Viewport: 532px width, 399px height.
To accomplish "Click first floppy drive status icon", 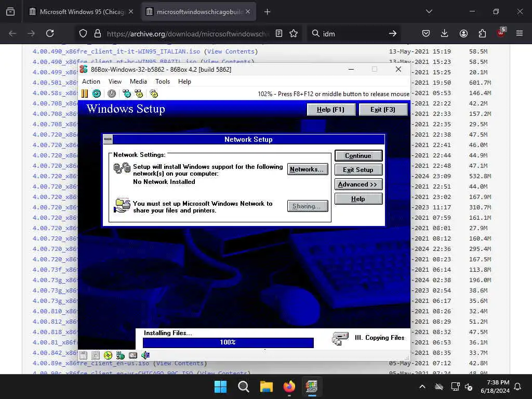I will point(84,355).
